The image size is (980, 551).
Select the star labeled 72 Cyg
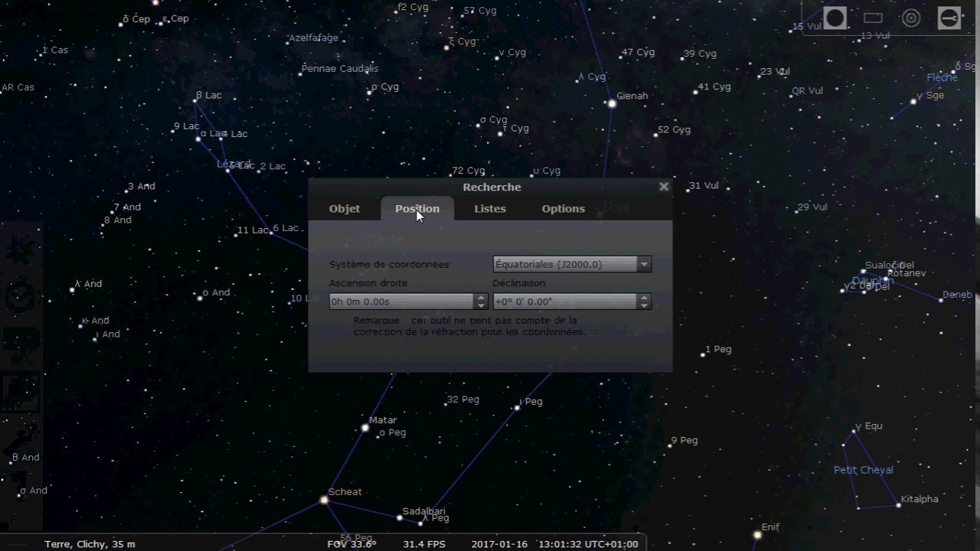[x=451, y=175]
